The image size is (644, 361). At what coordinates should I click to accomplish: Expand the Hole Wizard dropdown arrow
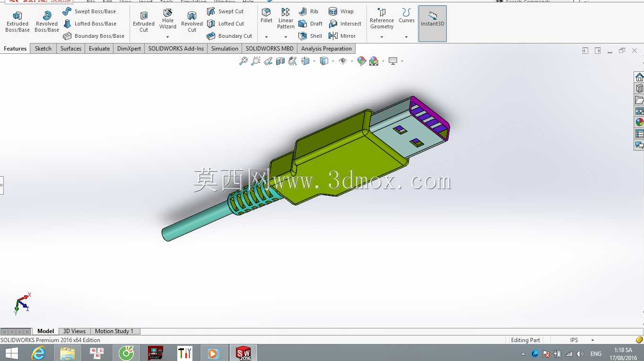168,37
